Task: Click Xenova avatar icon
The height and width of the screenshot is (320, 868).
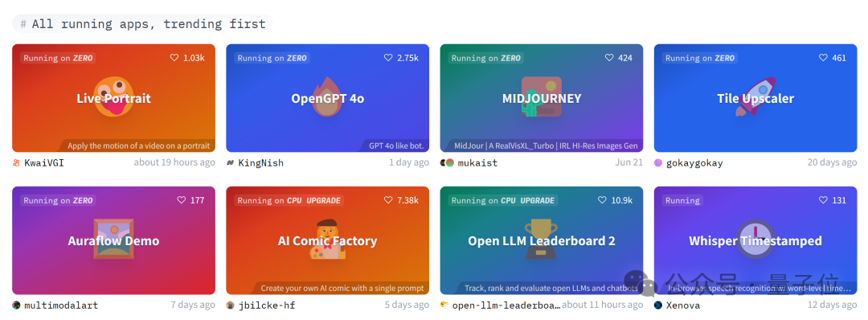Action: tap(658, 305)
